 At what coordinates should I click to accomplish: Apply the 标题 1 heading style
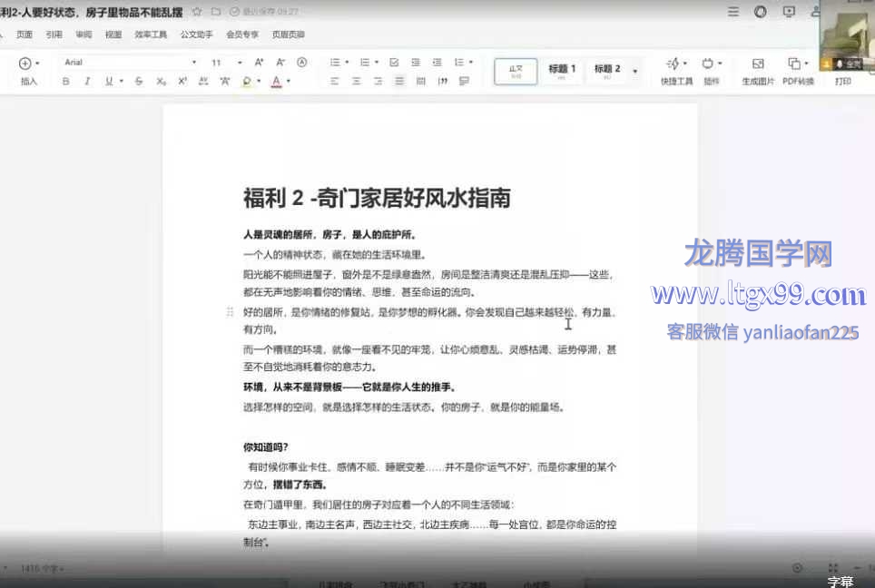coord(562,70)
